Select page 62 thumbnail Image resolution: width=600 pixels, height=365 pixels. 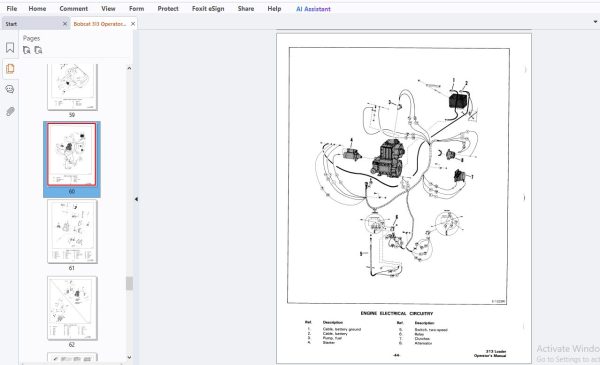72,308
